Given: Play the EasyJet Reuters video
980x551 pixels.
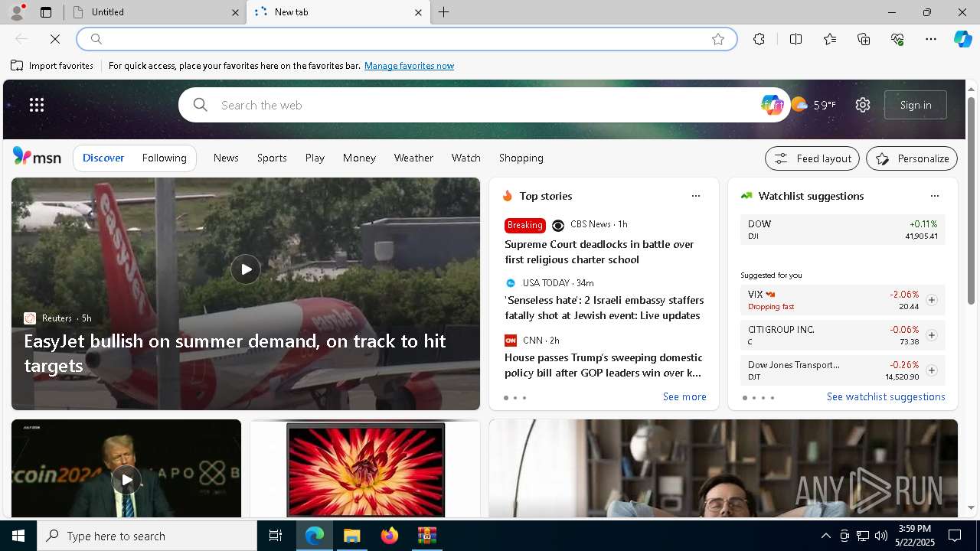Looking at the screenshot, I should pos(246,269).
